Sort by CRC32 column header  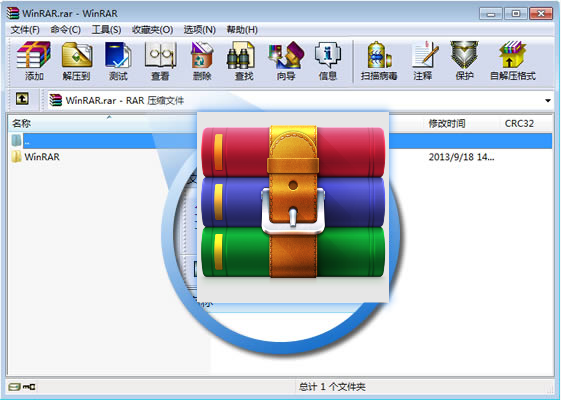point(519,123)
